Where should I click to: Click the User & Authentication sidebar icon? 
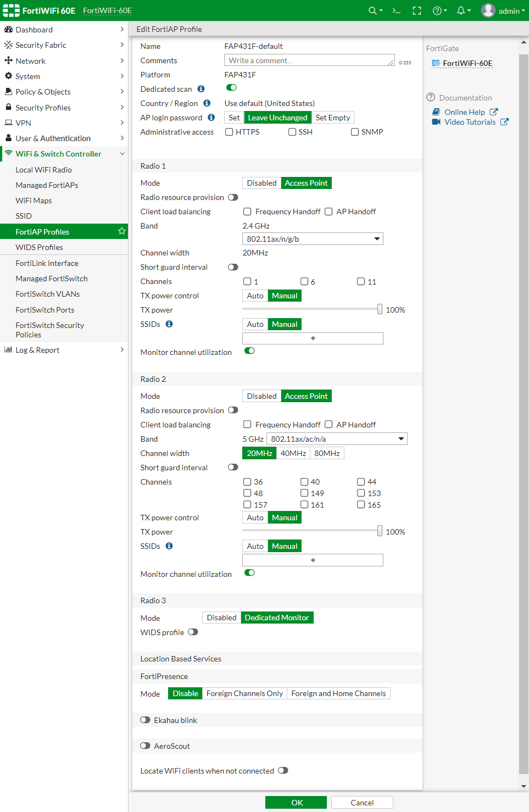[x=8, y=138]
